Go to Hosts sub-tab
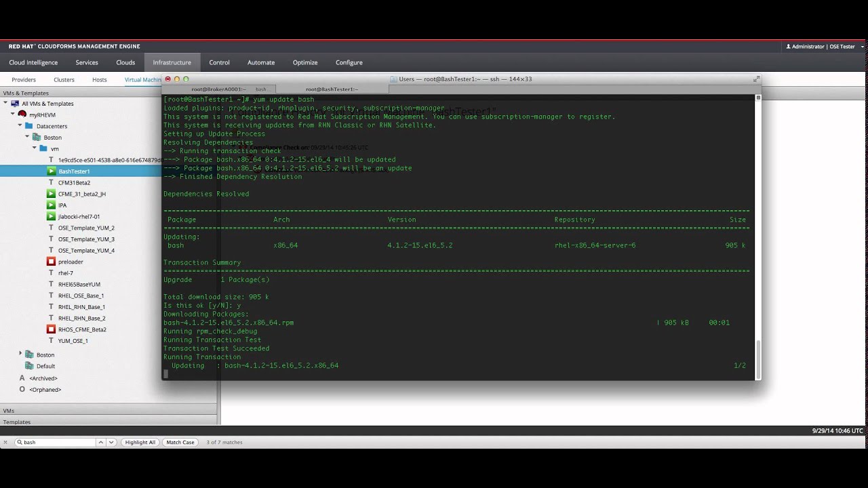The image size is (868, 488). click(100, 80)
